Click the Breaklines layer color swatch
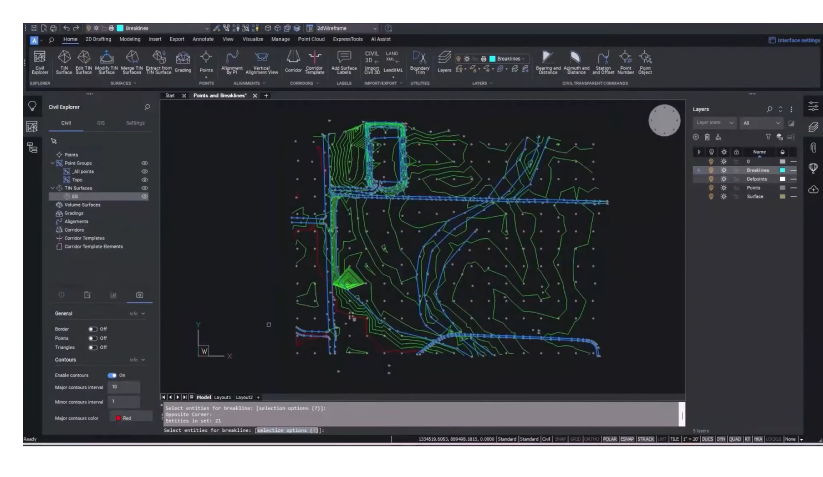 point(783,171)
